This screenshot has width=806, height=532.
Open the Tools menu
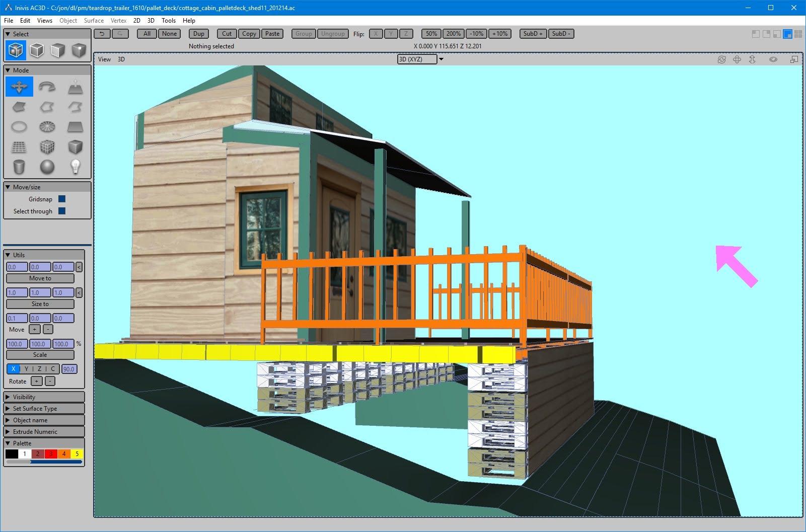168,21
